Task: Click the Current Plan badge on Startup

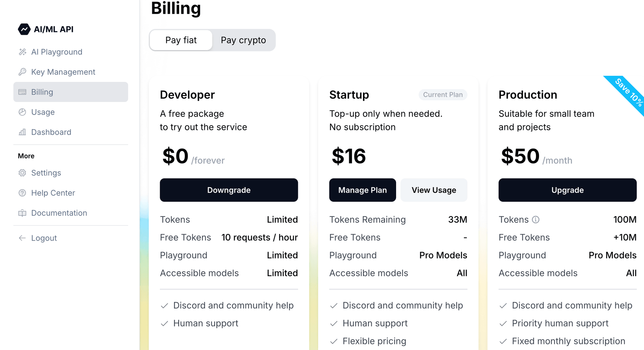Action: [x=442, y=95]
